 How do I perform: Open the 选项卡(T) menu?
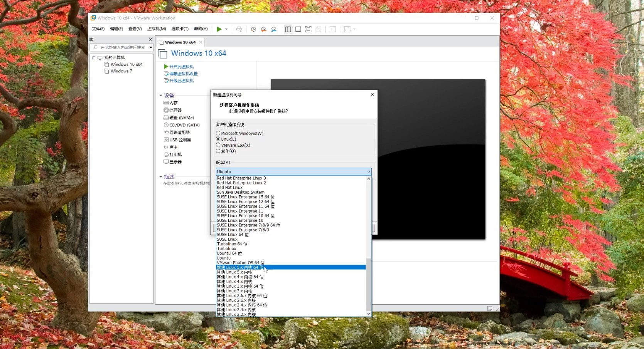pyautogui.click(x=180, y=29)
